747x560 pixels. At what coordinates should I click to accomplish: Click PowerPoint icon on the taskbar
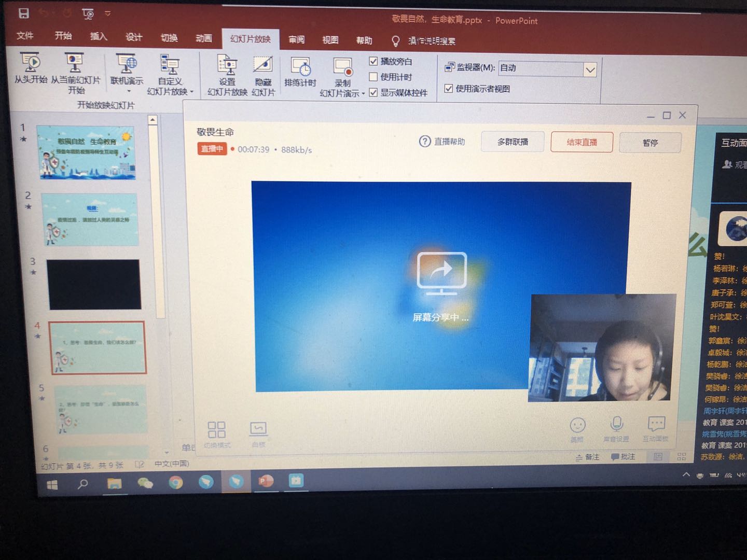[266, 482]
